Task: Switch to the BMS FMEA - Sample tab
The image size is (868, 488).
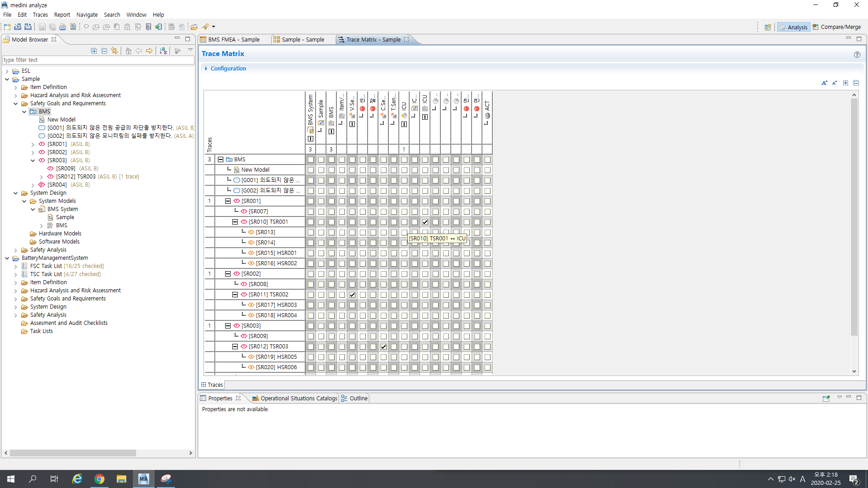Action: tap(233, 40)
